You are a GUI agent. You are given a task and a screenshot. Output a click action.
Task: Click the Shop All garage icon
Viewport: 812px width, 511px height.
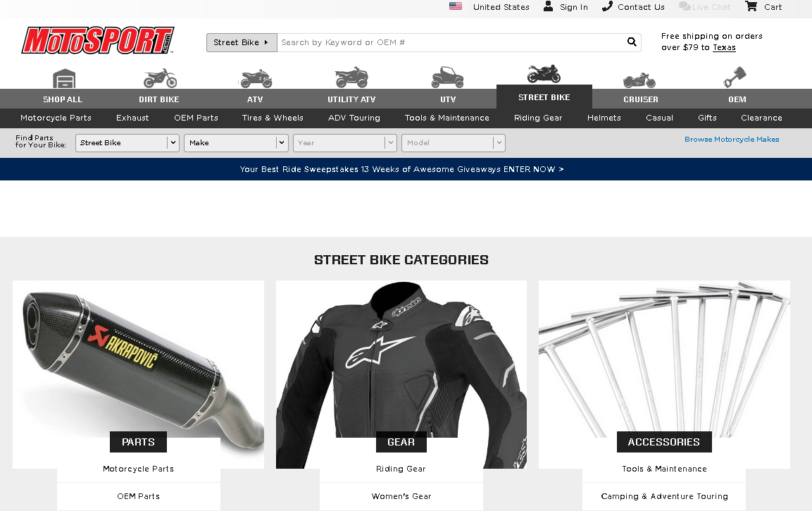(64, 78)
